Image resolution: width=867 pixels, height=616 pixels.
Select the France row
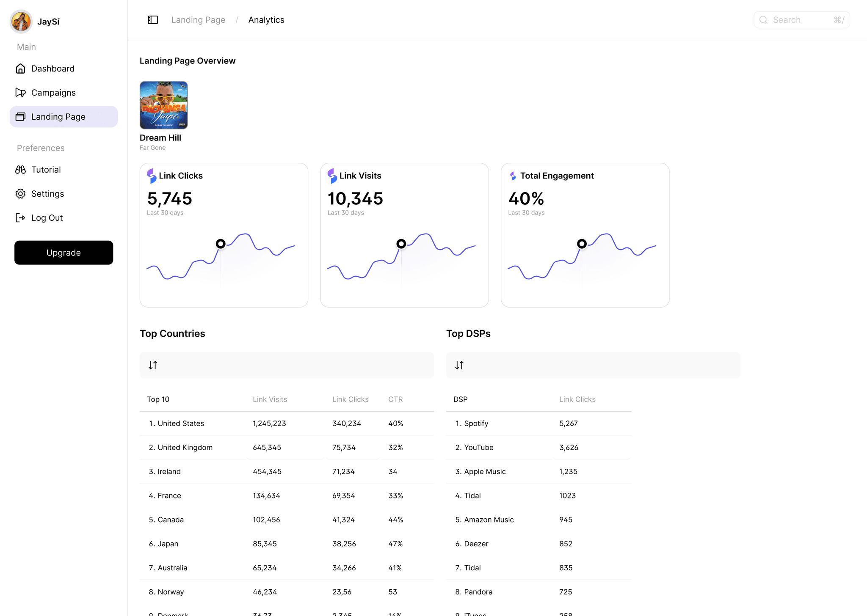pos(287,496)
